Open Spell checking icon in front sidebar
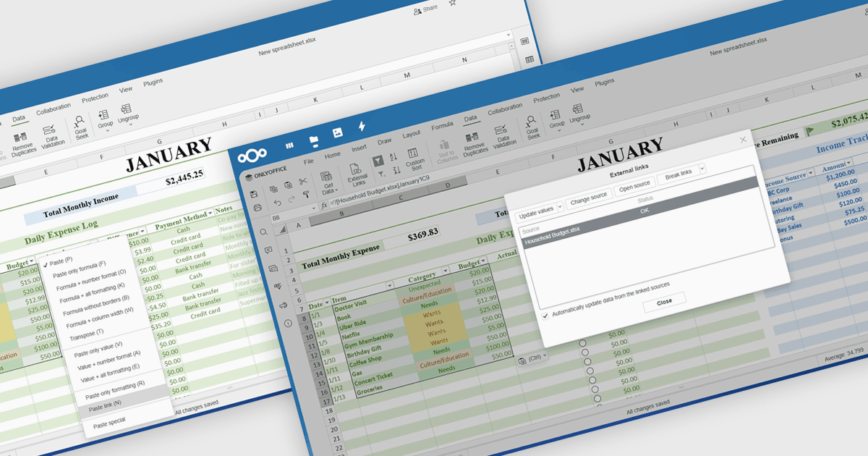This screenshot has width=868, height=456. pos(276,287)
